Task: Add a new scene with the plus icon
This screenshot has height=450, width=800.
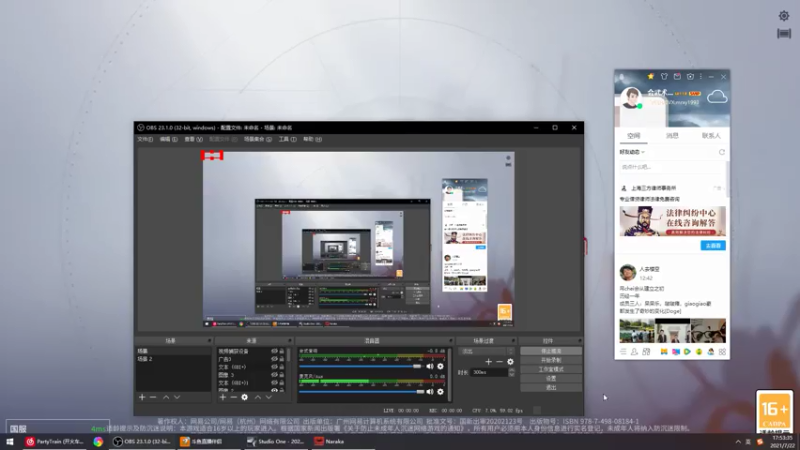Action: [142, 397]
